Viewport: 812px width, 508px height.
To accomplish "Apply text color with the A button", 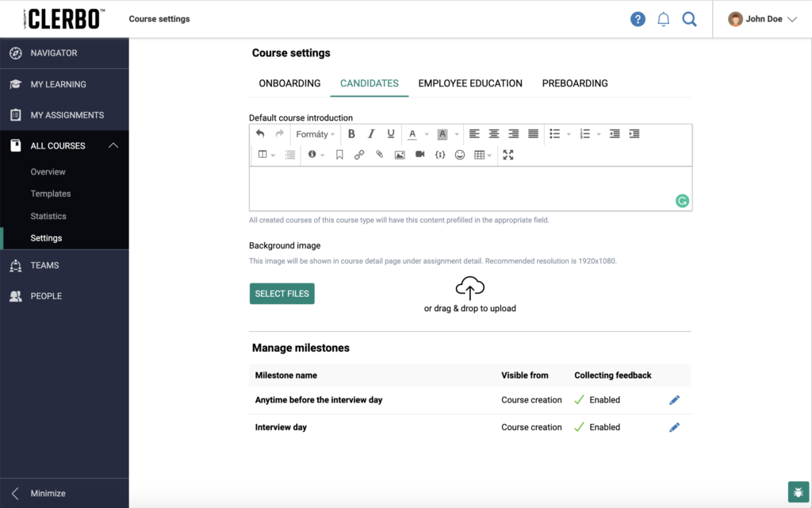I will (x=412, y=134).
